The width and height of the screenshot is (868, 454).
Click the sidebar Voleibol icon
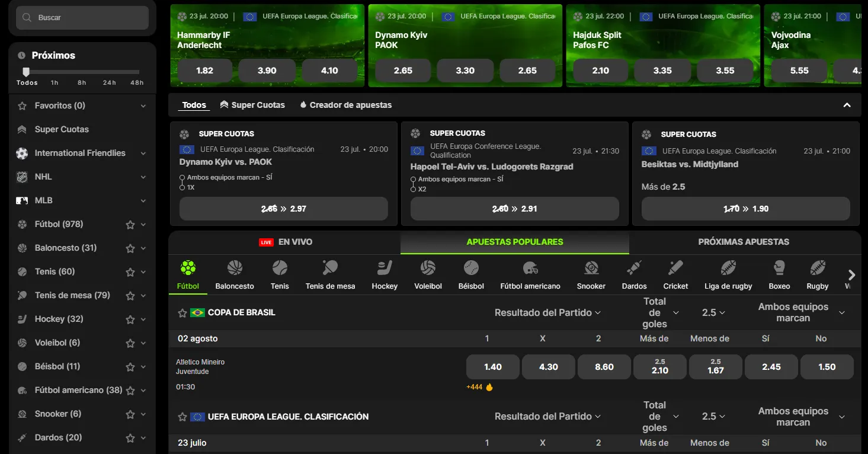tap(22, 343)
